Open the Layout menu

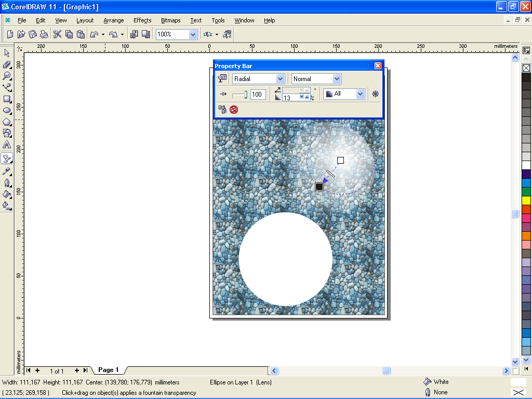click(85, 20)
